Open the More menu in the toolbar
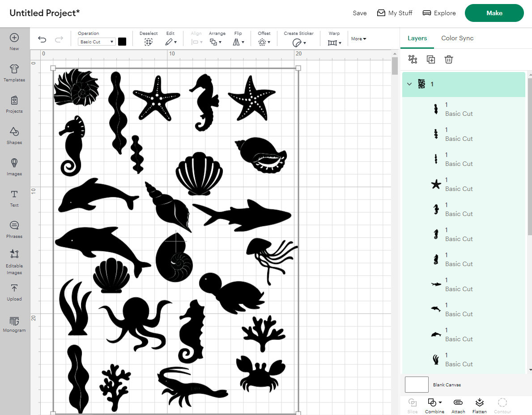This screenshot has width=532, height=415. point(358,38)
